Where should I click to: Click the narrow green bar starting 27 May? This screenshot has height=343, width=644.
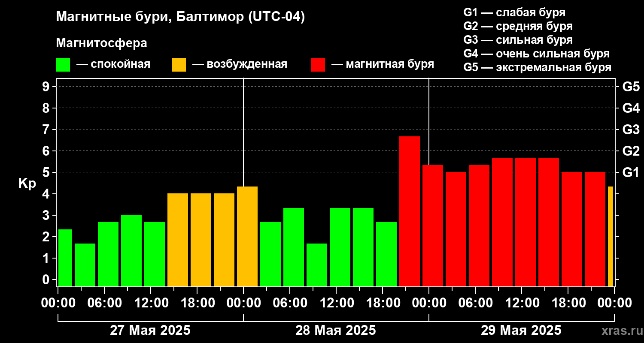point(65,258)
